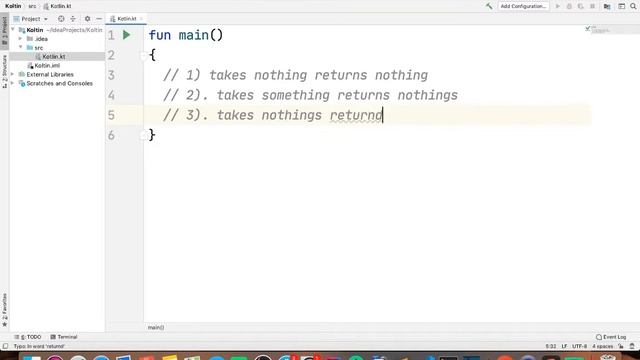Screen dimensions: 640x360
Task: Select the External Libraries tree item
Action: coord(50,75)
